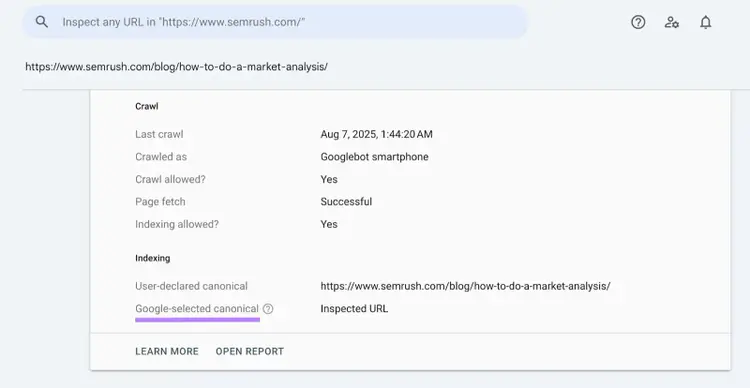Click the Inspected URL value
The image size is (750, 388).
point(354,309)
